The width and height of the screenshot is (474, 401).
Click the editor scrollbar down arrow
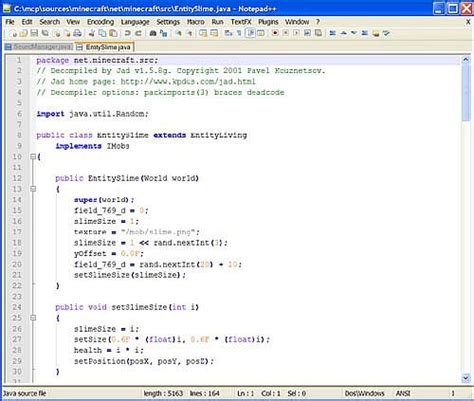click(466, 378)
